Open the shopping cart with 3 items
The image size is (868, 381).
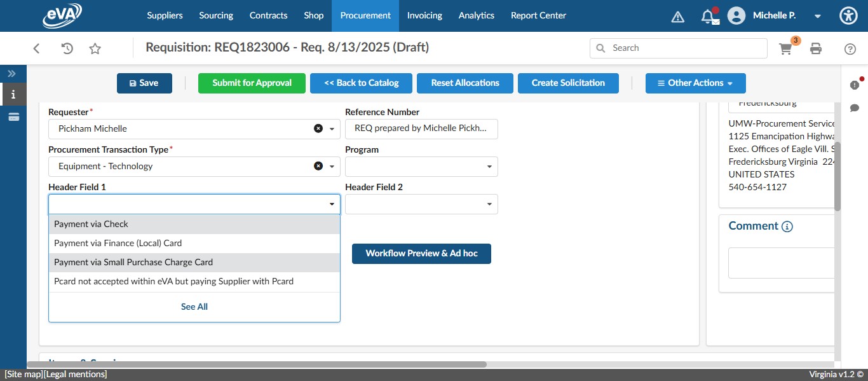785,48
